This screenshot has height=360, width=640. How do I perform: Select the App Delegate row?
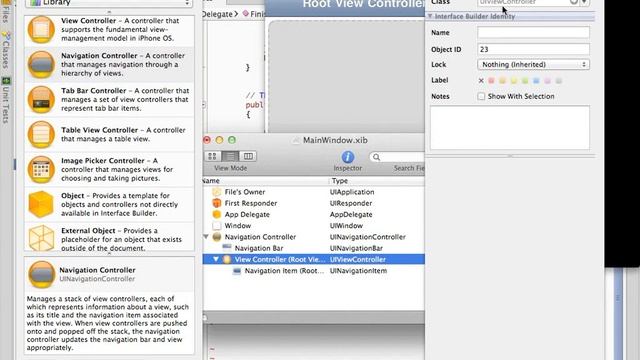coord(313,214)
